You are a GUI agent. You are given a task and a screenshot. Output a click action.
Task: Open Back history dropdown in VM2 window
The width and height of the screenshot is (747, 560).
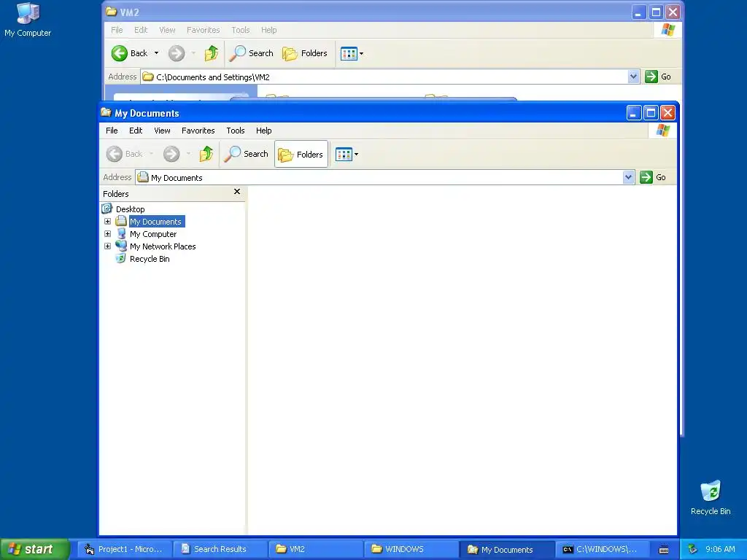(156, 53)
